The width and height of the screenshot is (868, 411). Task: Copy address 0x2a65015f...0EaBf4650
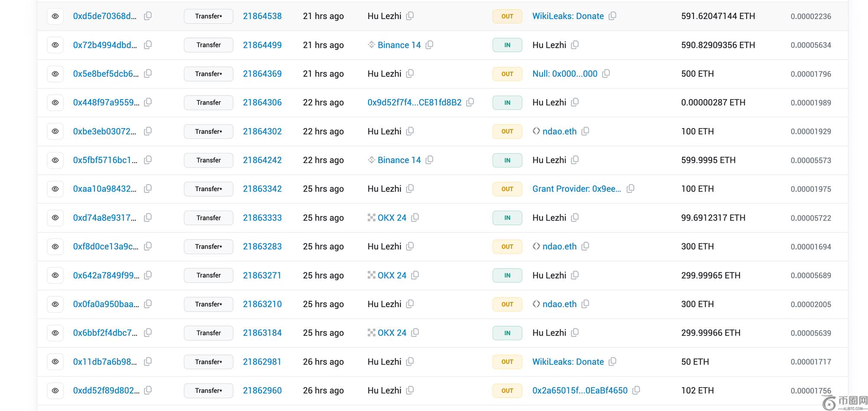point(636,390)
